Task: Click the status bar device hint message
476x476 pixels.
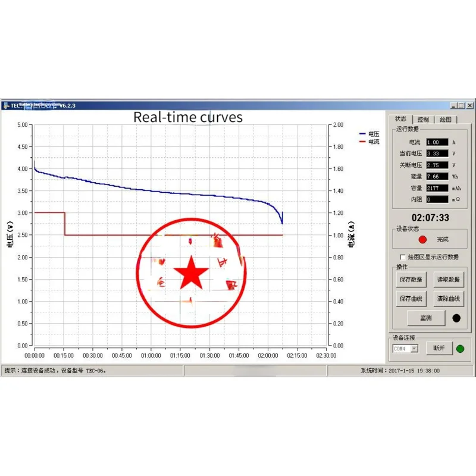Action: [x=55, y=371]
